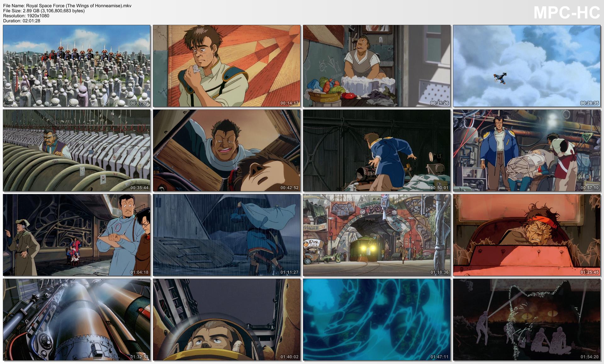Select the thumbnail of grinning man leaning over

[x=227, y=151]
